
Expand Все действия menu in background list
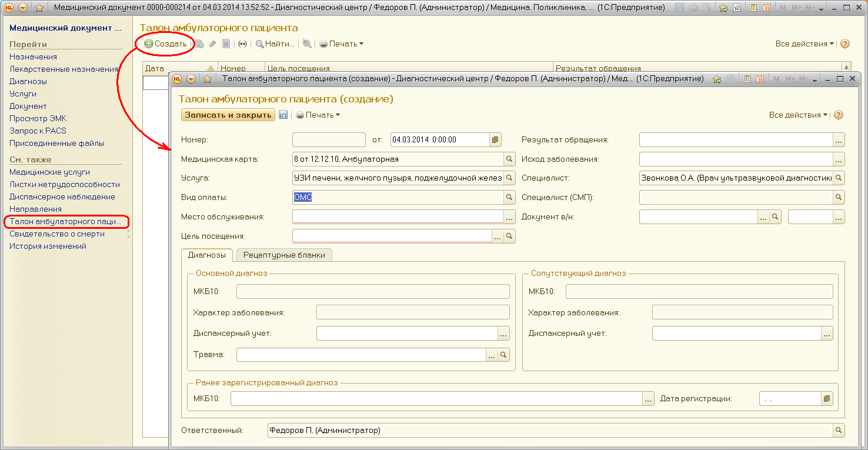pyautogui.click(x=804, y=44)
